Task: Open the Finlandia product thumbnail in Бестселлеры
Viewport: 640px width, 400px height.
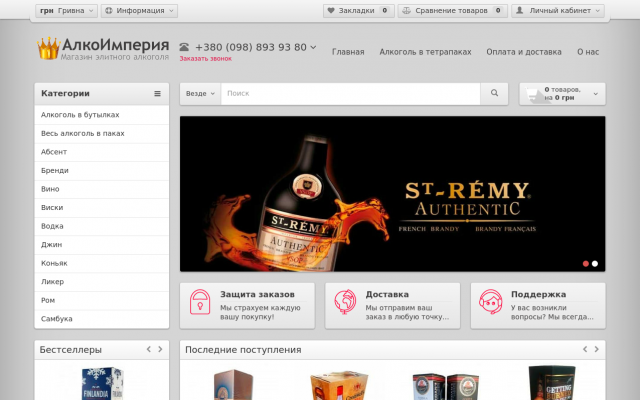Action: [x=102, y=383]
